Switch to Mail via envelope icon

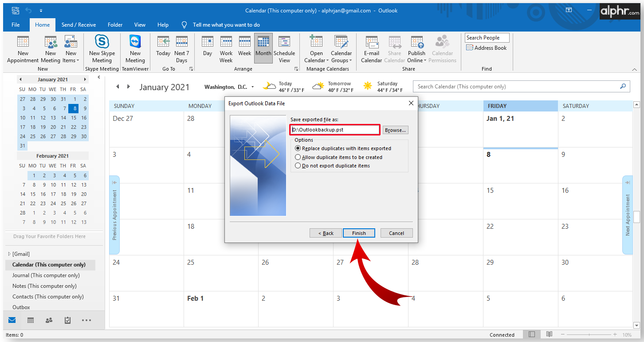pos(12,320)
